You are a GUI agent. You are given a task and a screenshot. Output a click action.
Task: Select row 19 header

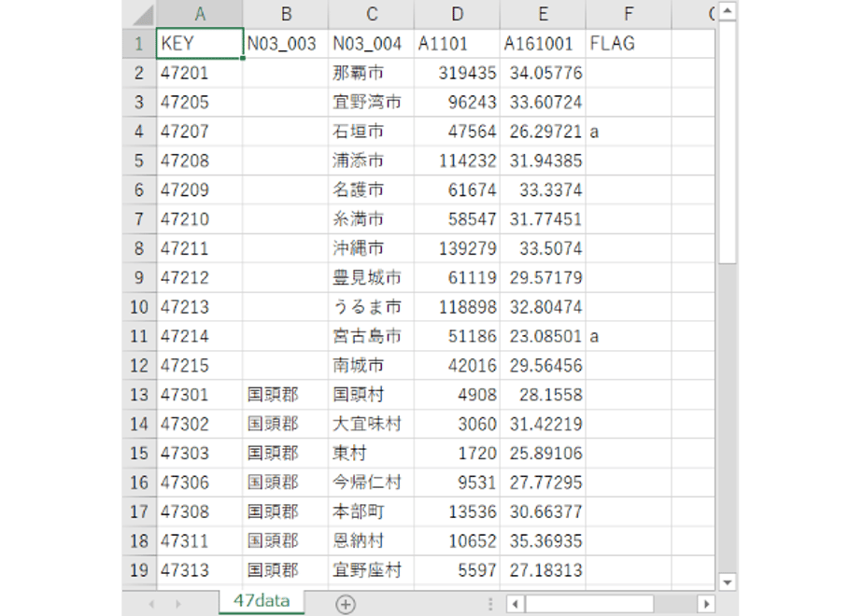(x=139, y=570)
